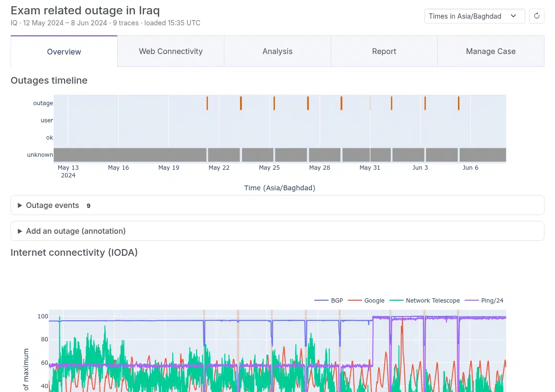Viewport: 555px width, 392px height.
Task: Go to the Report tab
Action: point(384,51)
